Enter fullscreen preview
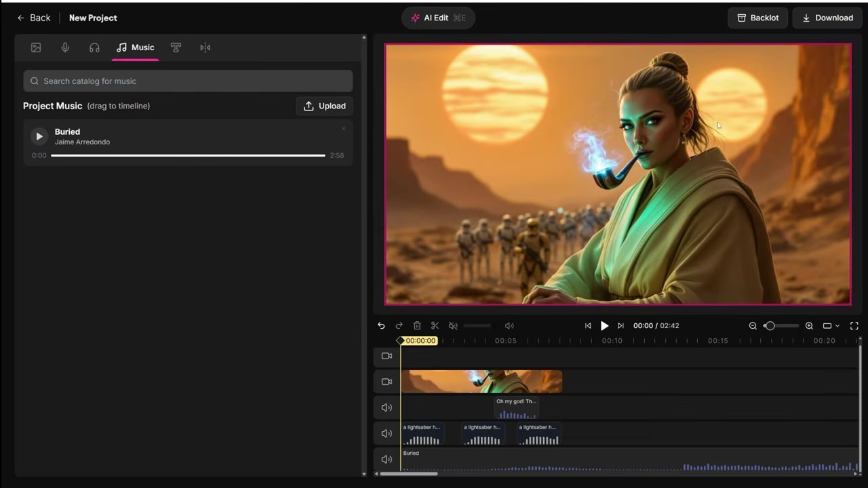 pyautogui.click(x=854, y=325)
